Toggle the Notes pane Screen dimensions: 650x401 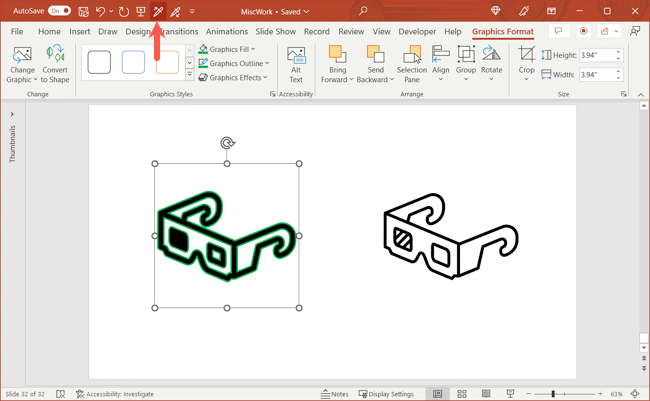[335, 394]
